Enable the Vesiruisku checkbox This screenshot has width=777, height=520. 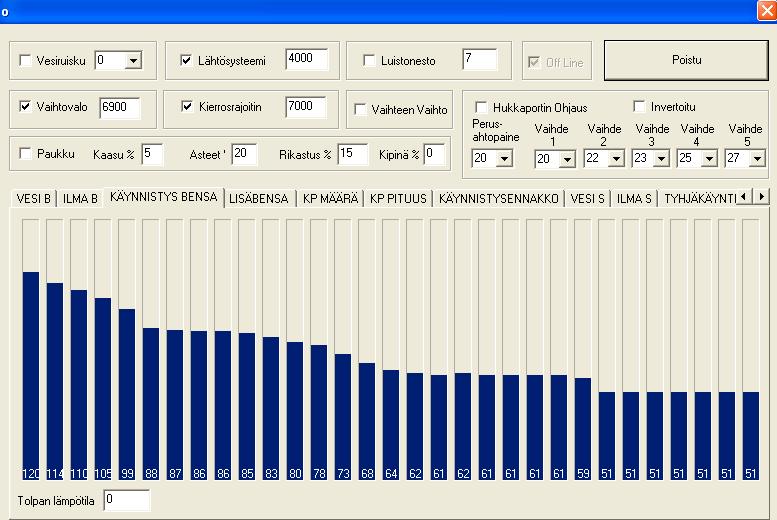[x=25, y=60]
